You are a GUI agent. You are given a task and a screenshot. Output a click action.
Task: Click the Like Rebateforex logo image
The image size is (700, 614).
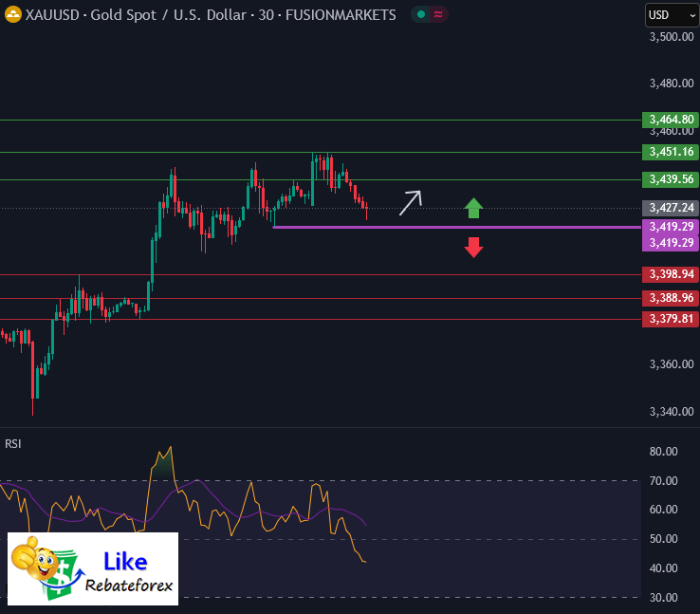click(93, 568)
